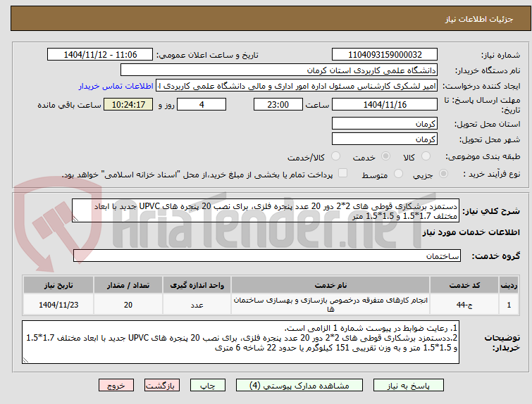Image resolution: width=532 pixels, height=404 pixels.
Task: Click the کد خدمت column header
Action: click(x=464, y=285)
